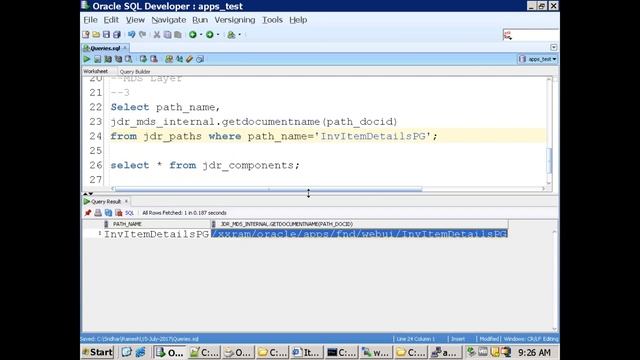
Task: Open the Help menu
Action: [x=298, y=20]
